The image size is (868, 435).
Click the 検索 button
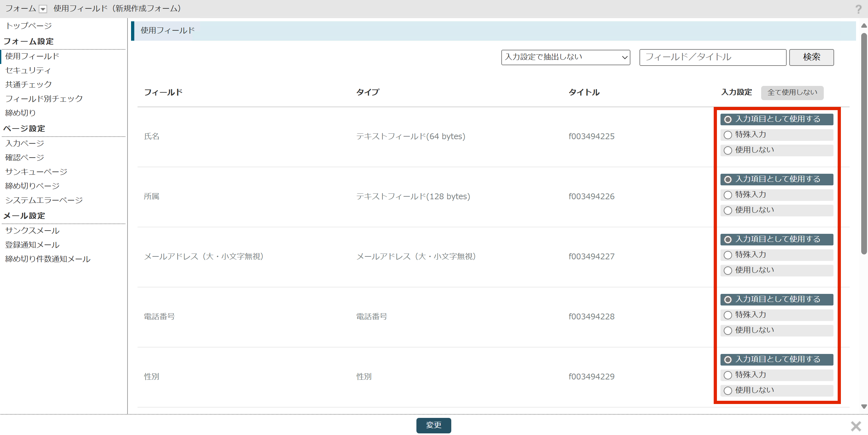811,57
